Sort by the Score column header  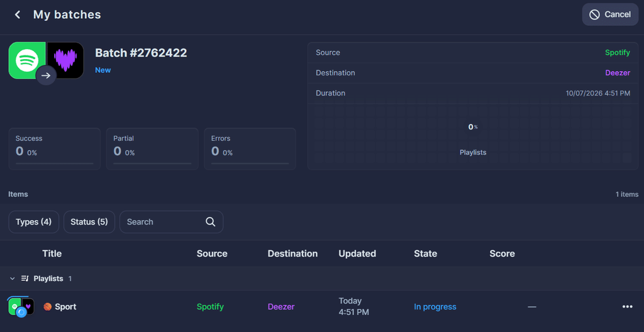[x=502, y=253]
